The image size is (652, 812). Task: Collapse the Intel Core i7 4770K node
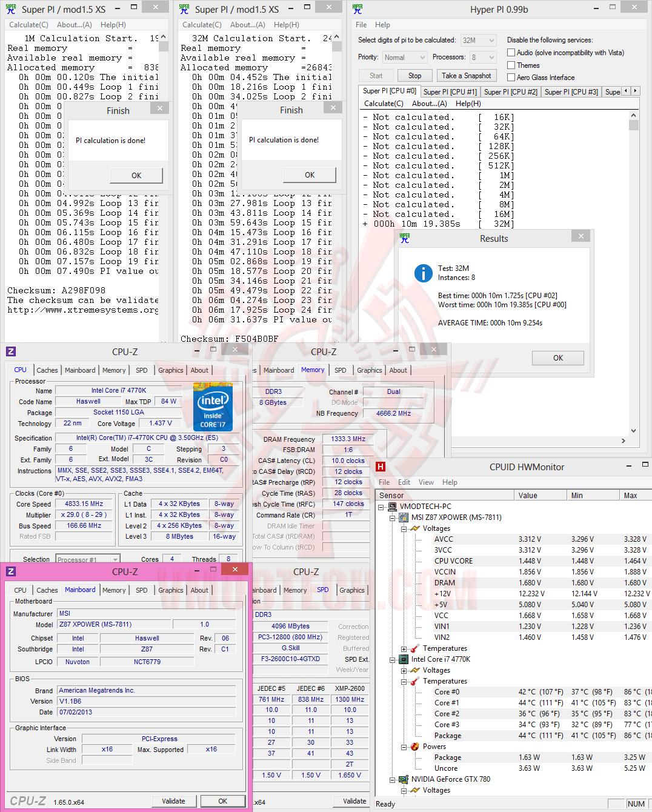392,659
